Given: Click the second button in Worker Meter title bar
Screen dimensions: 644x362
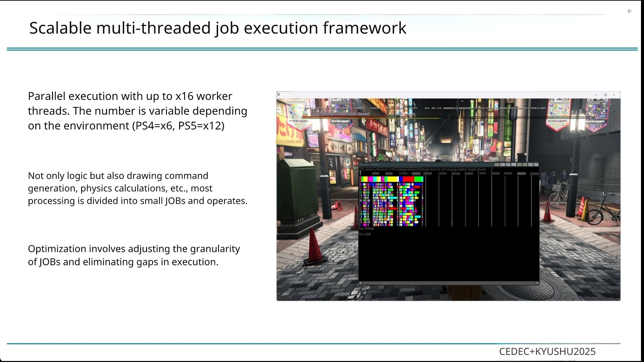Looking at the screenshot, I should point(502,165).
